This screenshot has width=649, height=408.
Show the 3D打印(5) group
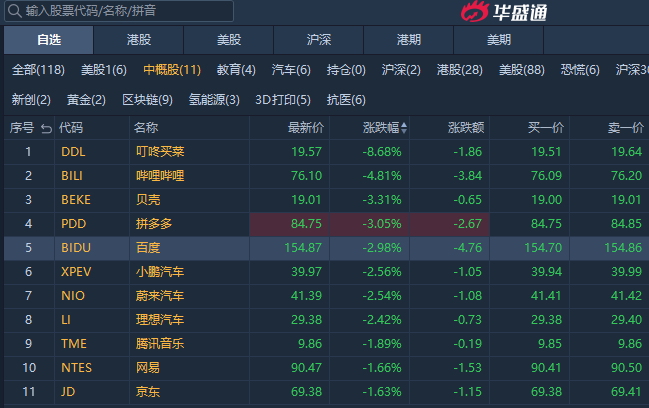point(283,100)
